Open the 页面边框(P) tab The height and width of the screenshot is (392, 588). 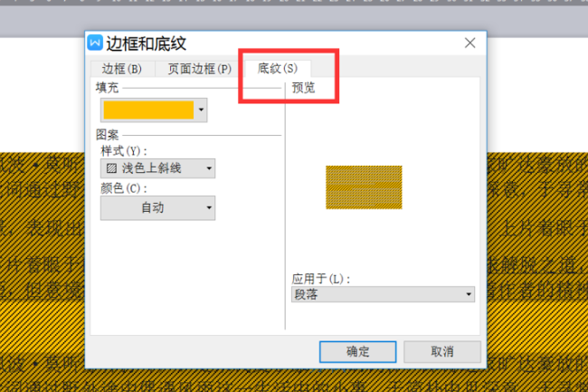tap(200, 69)
